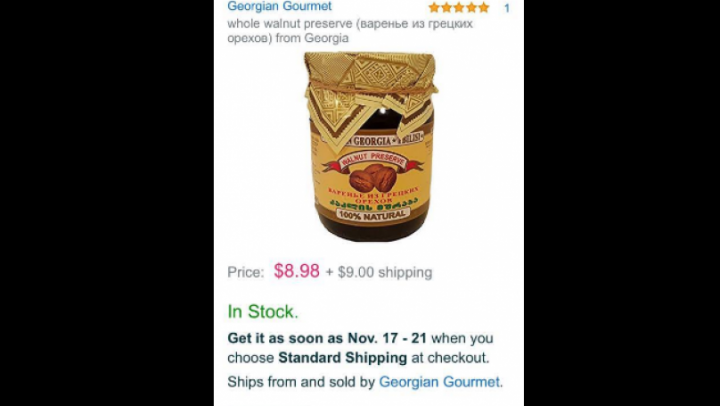Click the red Walnut Preserve ribbon banner
Image resolution: width=720 pixels, height=406 pixels.
pyautogui.click(x=372, y=161)
